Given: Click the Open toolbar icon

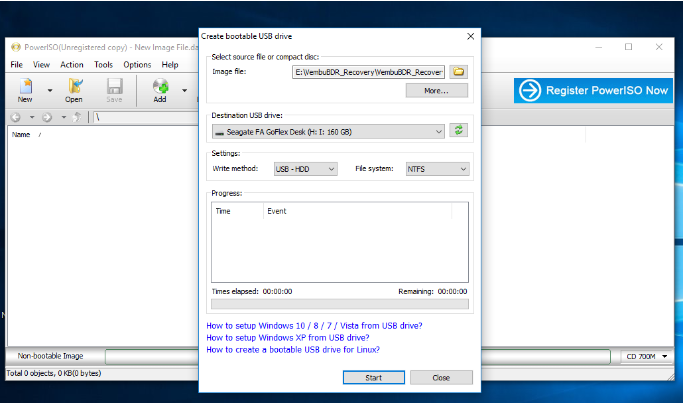Looking at the screenshot, I should pos(74,90).
